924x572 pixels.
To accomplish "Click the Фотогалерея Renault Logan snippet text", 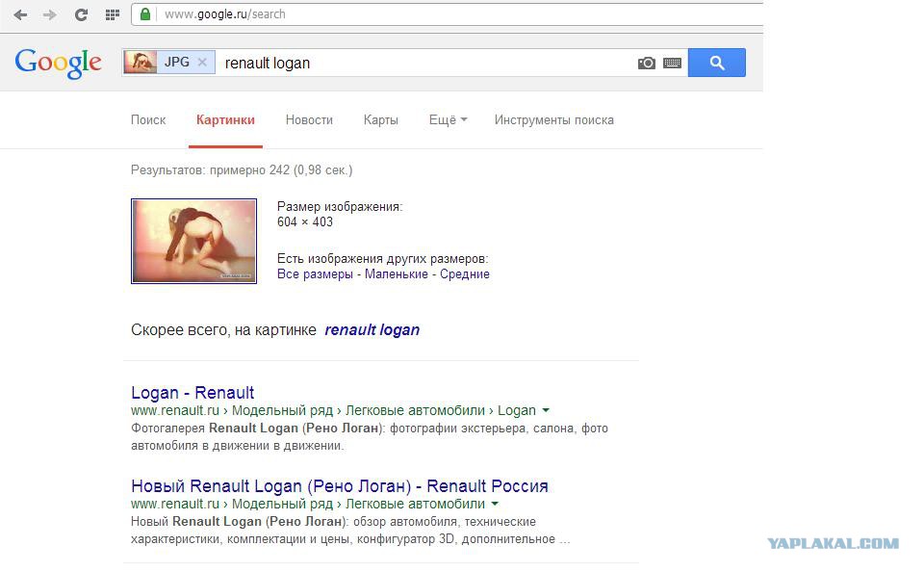I will [370, 437].
